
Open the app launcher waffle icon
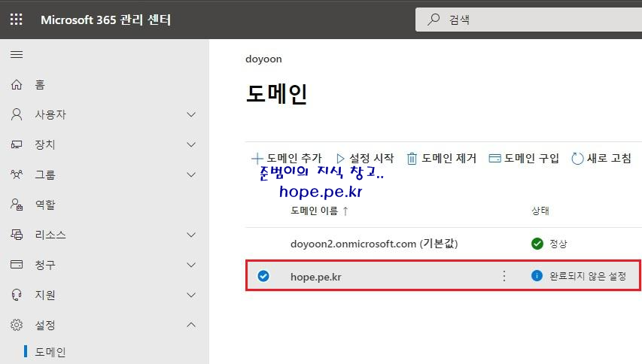[17, 20]
